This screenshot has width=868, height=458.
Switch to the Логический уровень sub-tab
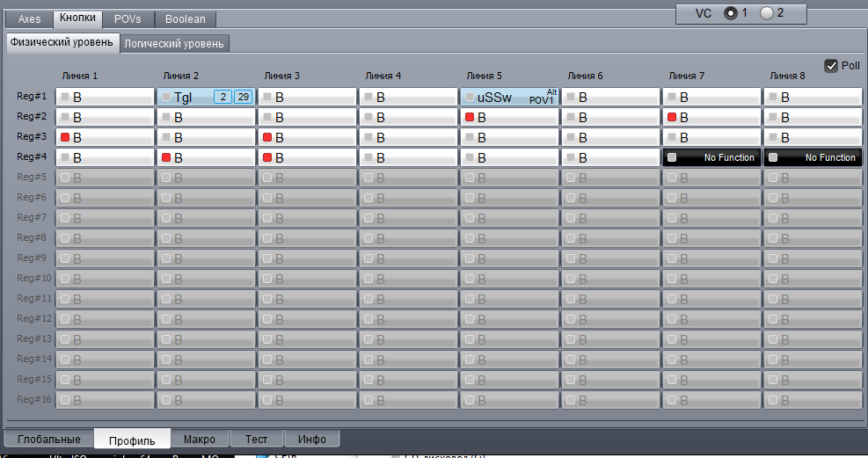click(x=174, y=44)
